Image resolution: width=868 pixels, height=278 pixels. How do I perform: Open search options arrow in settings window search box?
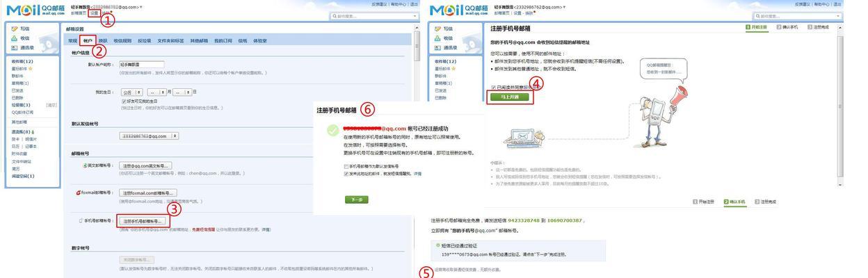pos(415,16)
